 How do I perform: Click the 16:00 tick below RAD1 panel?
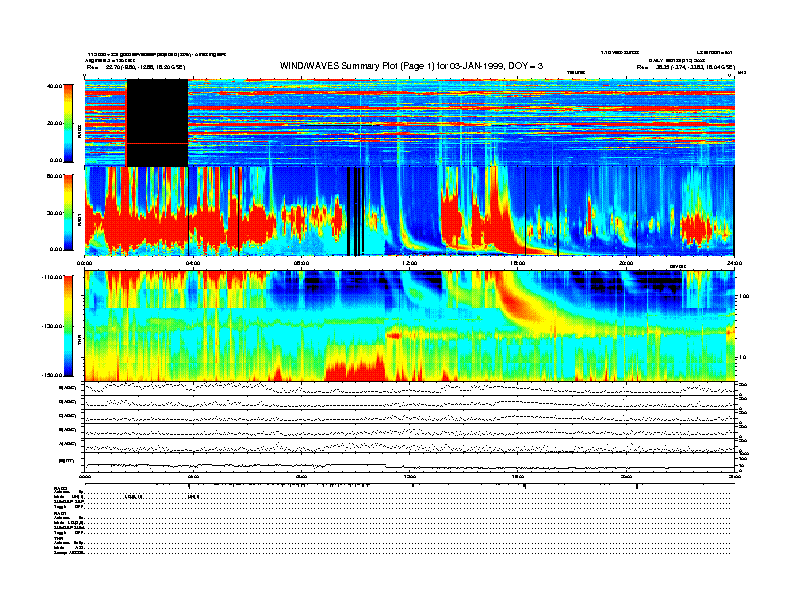tap(518, 263)
